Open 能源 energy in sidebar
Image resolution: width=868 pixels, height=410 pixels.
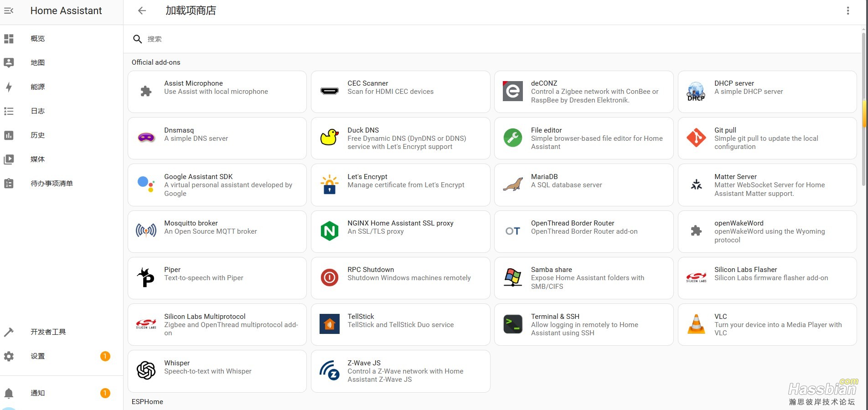62,87
